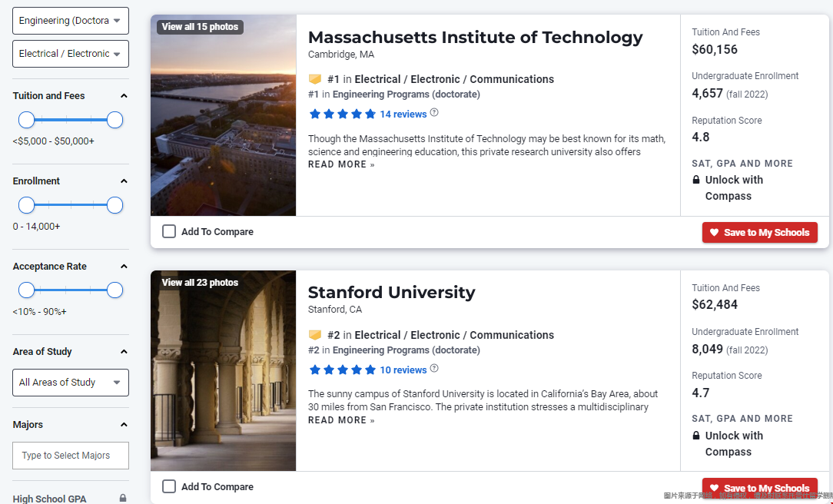
Task: Click the High School GPA lock icon
Action: tap(123, 498)
